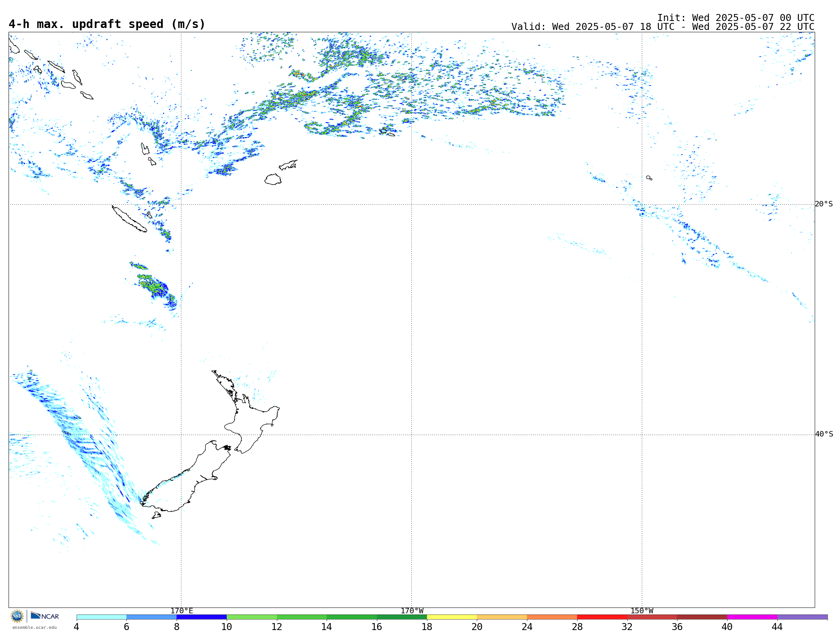This screenshot has height=632, width=840.
Task: Click the colorbar tick label 18
Action: click(427, 627)
